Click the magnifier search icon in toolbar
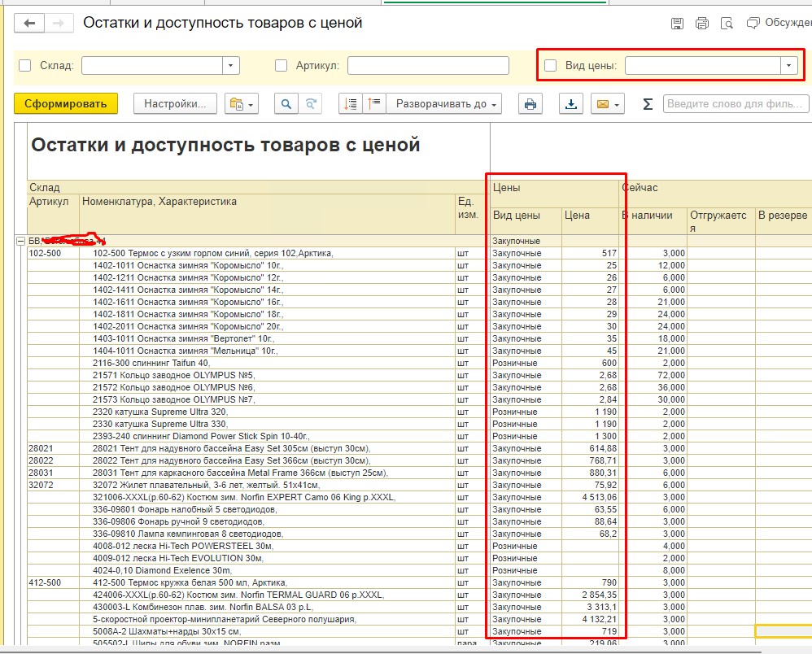This screenshot has width=812, height=654. pyautogui.click(x=286, y=104)
